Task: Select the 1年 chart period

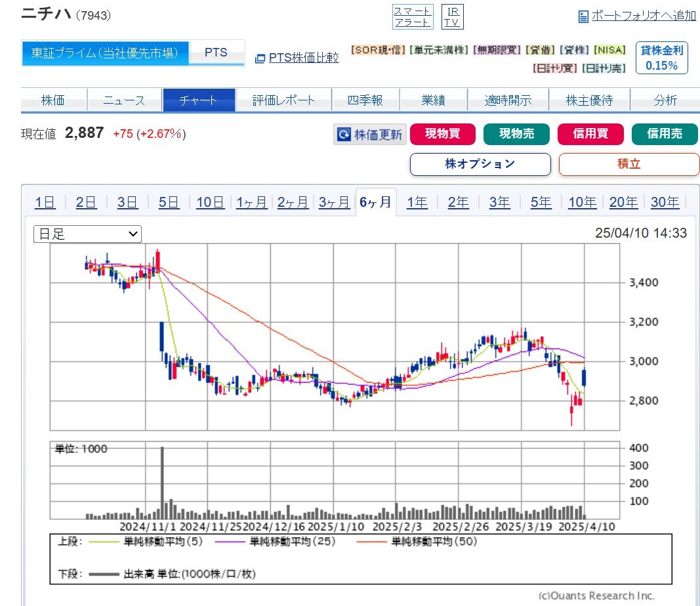Action: click(417, 202)
